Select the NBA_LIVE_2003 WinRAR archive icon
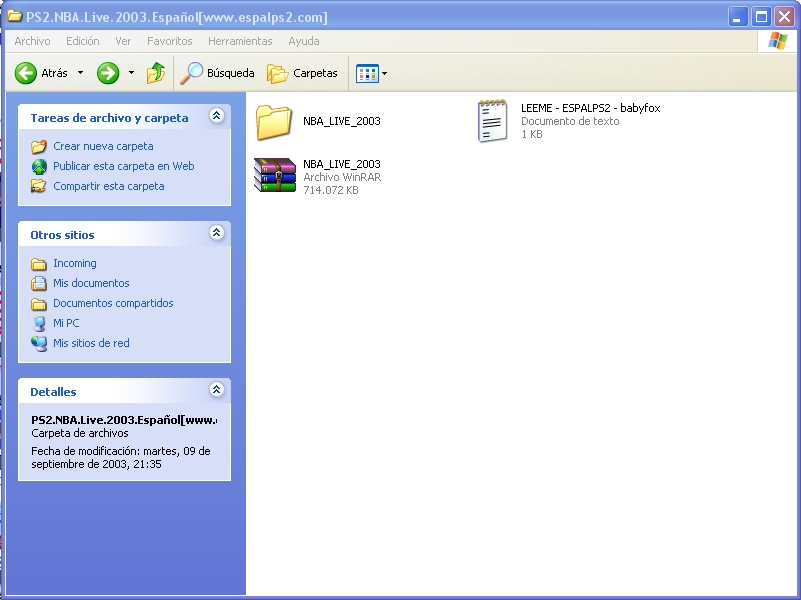Screen dimensions: 801x600 click(x=275, y=175)
